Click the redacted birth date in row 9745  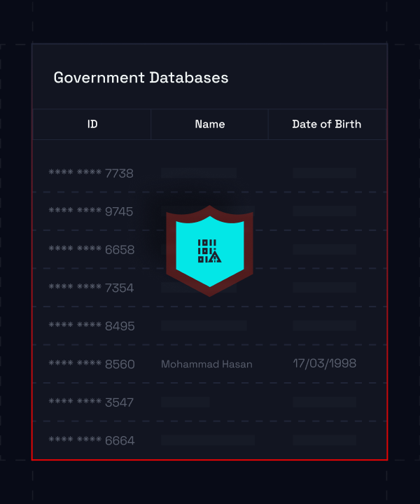325,211
